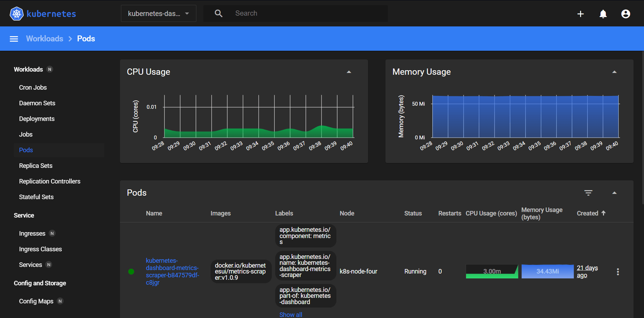This screenshot has width=644, height=318.
Task: Open the pod row actions menu
Action: click(x=618, y=272)
